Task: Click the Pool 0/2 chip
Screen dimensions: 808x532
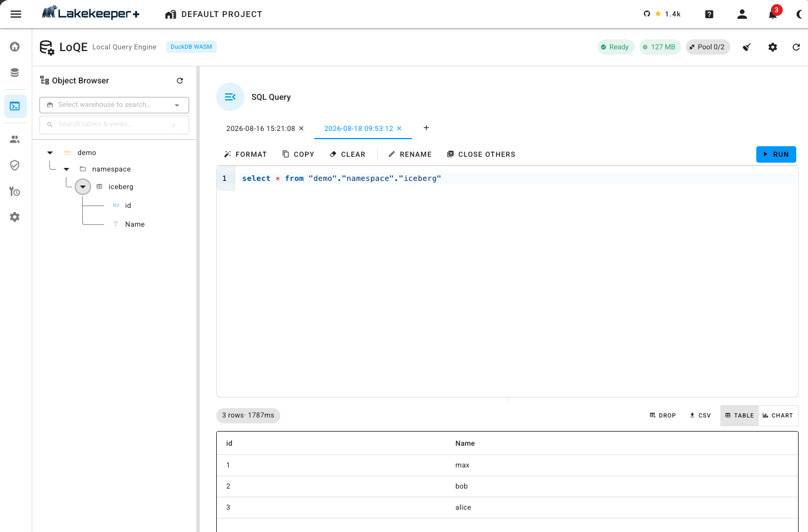Action: tap(708, 47)
